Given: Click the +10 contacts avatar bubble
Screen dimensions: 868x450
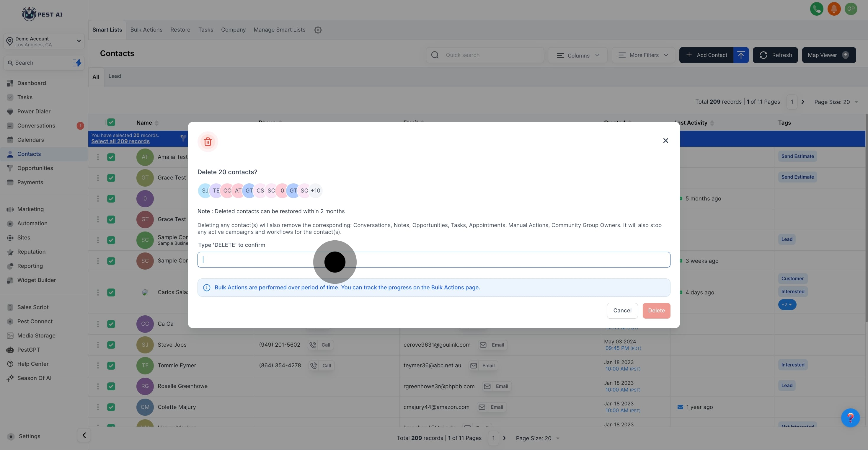Looking at the screenshot, I should tap(315, 191).
